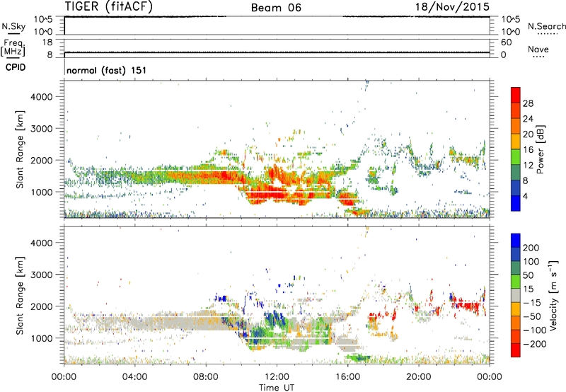The width and height of the screenshot is (566, 392).
Task: Click the '16:00' time axis label
Action: (x=347, y=377)
